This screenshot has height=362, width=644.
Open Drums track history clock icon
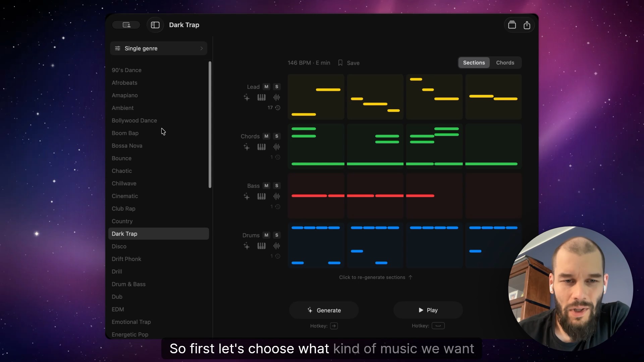click(278, 256)
